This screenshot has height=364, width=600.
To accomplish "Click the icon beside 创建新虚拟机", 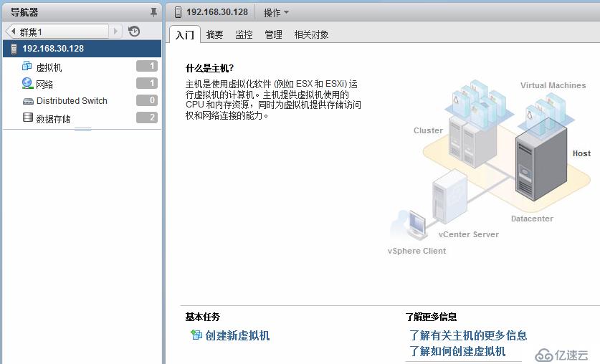I will tap(196, 335).
